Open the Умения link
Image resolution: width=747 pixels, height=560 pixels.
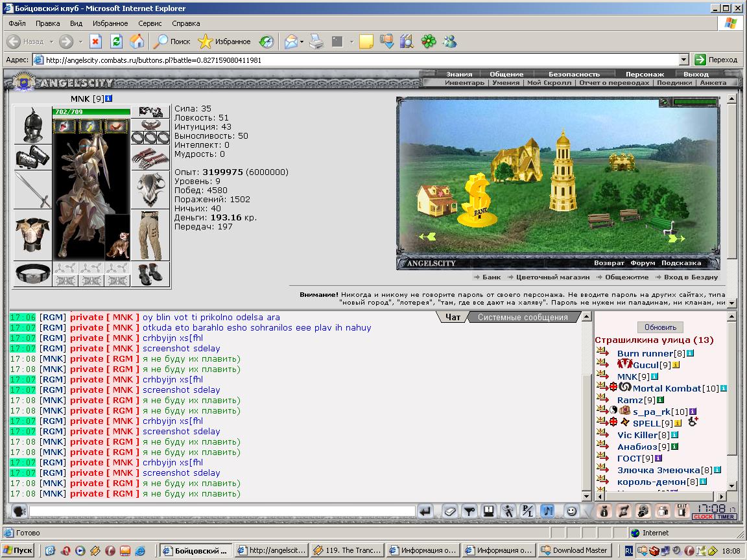click(506, 82)
